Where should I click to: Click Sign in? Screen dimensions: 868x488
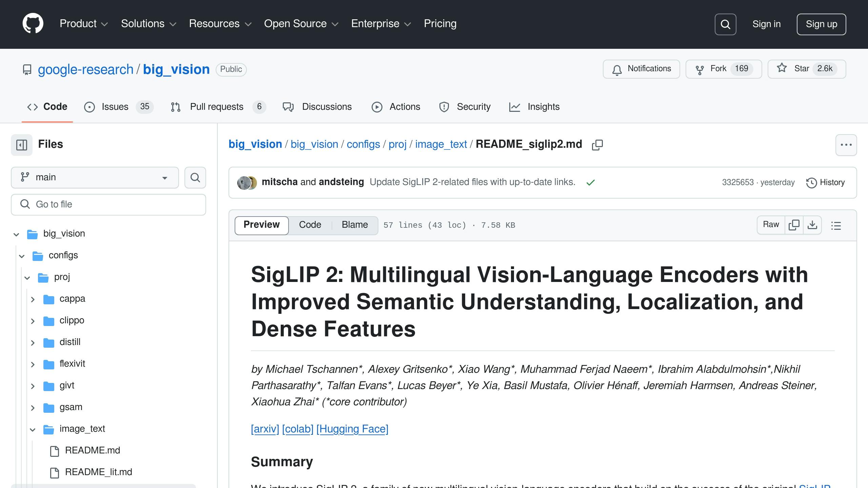click(x=766, y=24)
